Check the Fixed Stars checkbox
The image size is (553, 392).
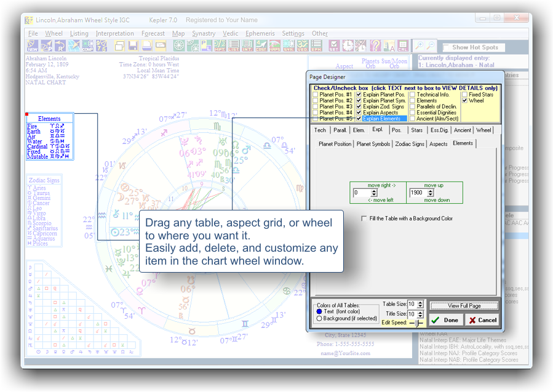[x=464, y=95]
